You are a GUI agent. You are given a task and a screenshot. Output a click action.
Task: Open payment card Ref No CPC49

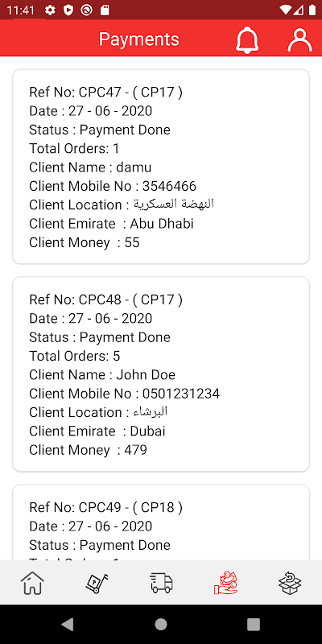(x=161, y=522)
